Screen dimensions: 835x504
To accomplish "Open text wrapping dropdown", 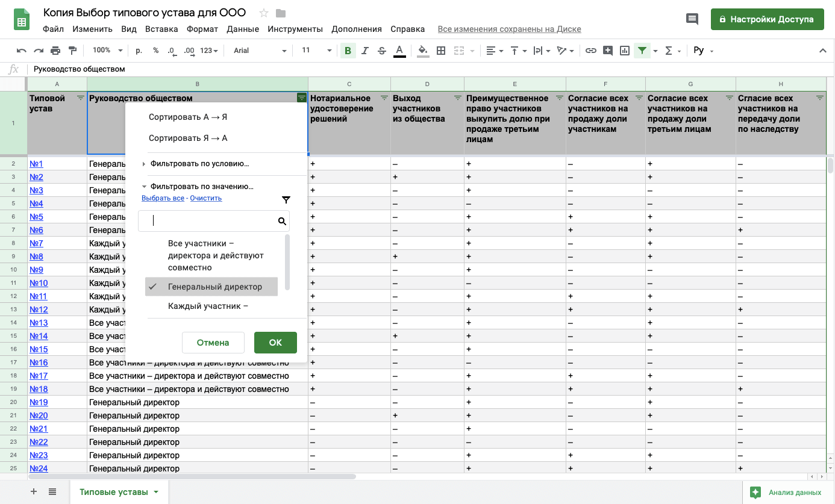I will (542, 51).
